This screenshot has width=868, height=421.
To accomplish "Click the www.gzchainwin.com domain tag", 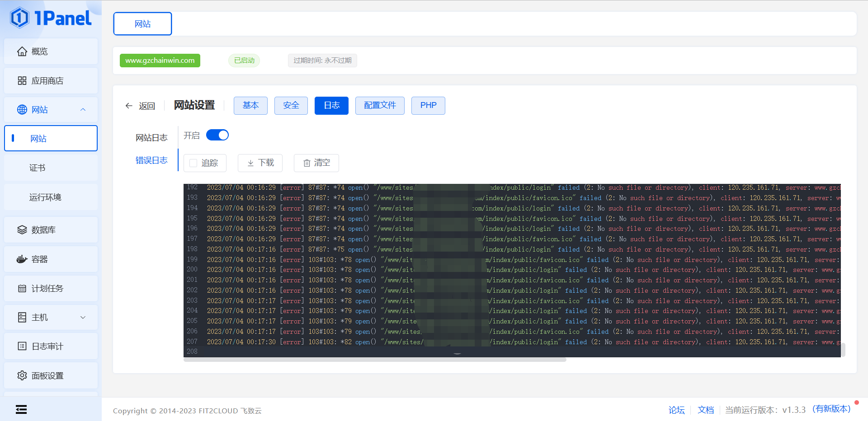I will [160, 61].
